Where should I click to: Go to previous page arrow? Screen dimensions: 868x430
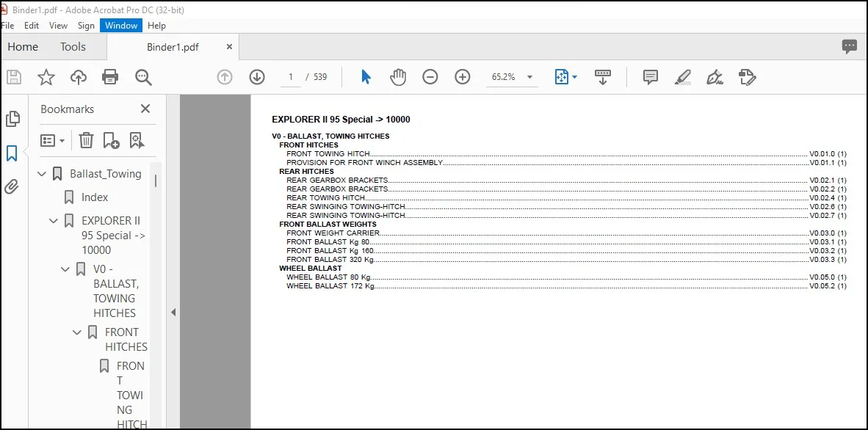[x=224, y=77]
